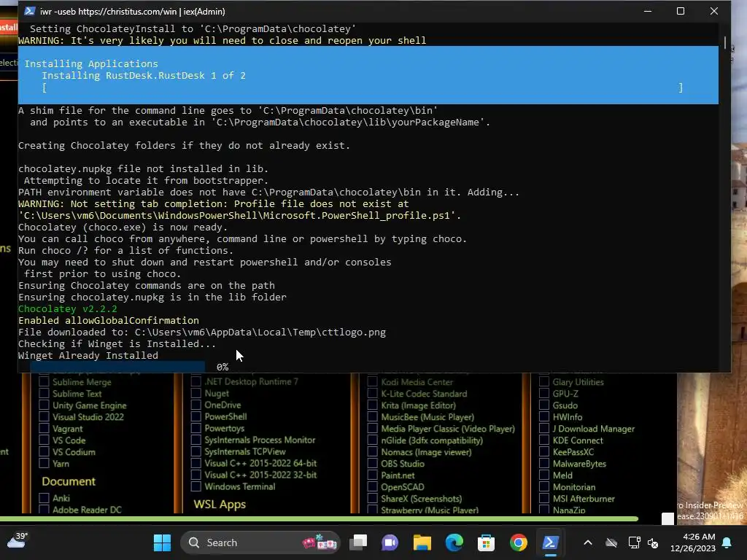
Task: Check the Media Player Classic checkbox
Action: pos(373,429)
